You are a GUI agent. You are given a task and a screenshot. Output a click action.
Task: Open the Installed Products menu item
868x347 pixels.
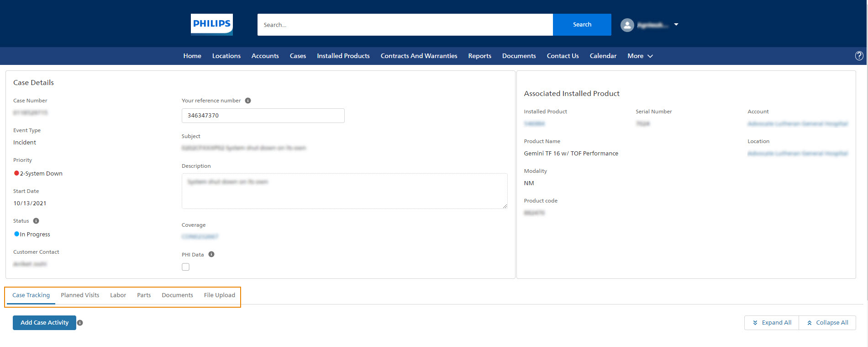click(x=343, y=56)
